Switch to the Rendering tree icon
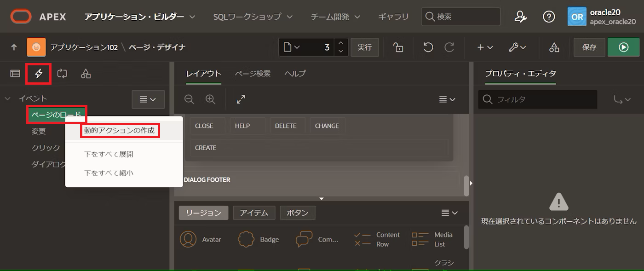Image resolution: width=644 pixels, height=271 pixels. 15,74
